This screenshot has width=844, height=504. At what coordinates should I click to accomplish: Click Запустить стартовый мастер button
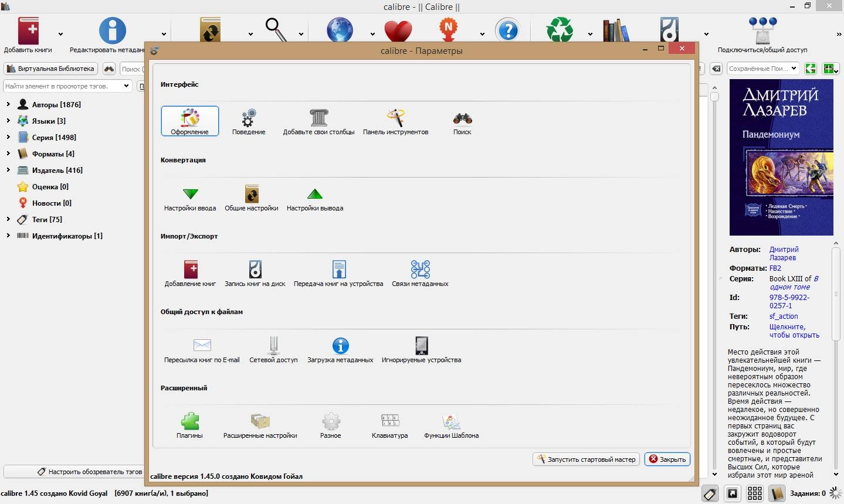pyautogui.click(x=587, y=459)
